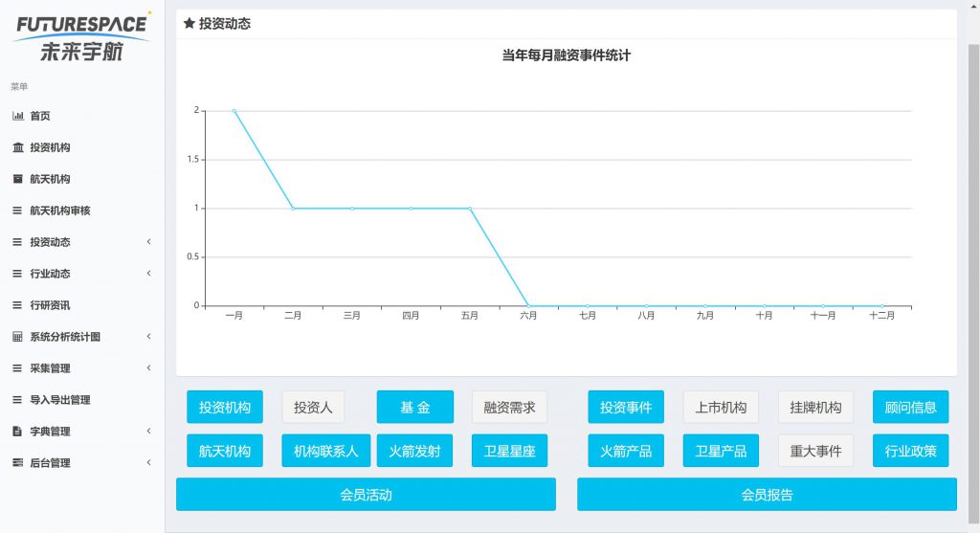Click the 五月 data point on the line
The height and width of the screenshot is (533, 980).
click(470, 208)
